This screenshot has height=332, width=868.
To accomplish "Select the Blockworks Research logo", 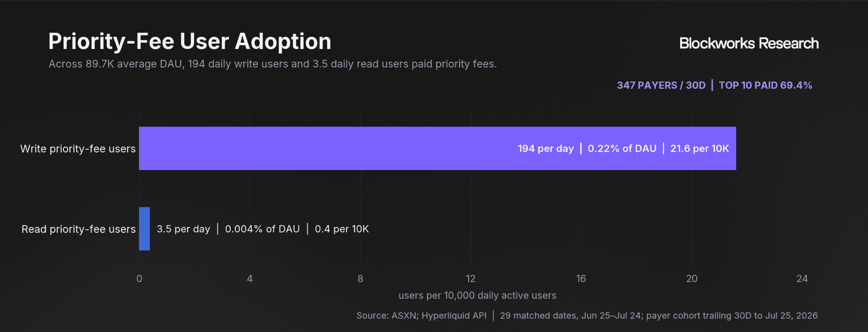I will [x=748, y=43].
